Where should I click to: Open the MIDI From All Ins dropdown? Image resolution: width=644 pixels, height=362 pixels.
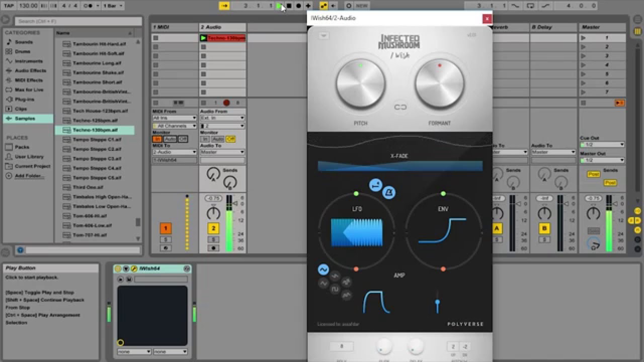pyautogui.click(x=174, y=119)
